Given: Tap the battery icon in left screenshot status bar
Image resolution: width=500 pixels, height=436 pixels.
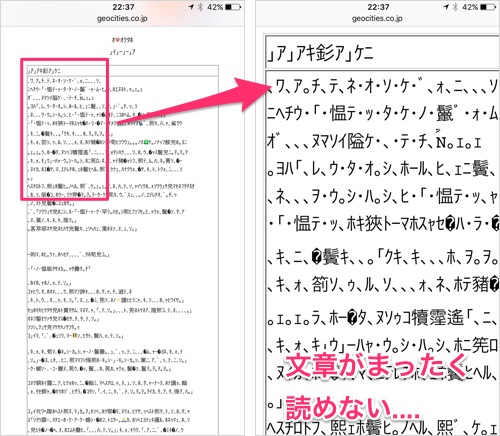Looking at the screenshot, I should pyautogui.click(x=233, y=7).
